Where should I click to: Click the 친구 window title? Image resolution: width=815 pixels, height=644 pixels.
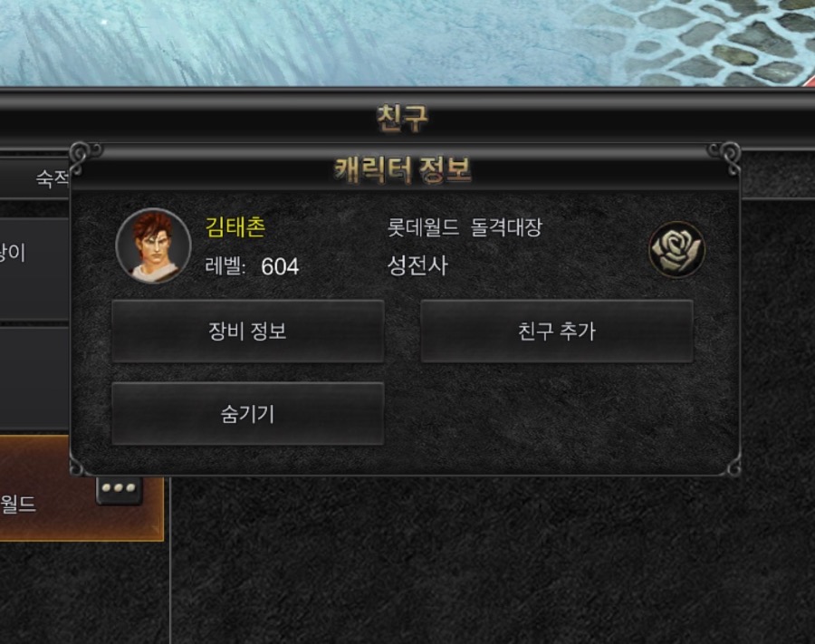[x=402, y=118]
